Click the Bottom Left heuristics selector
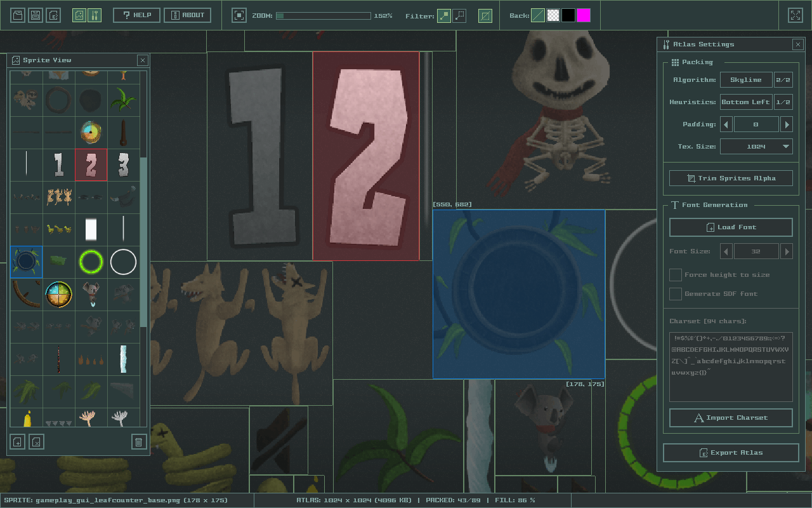The image size is (812, 508). 746,102
